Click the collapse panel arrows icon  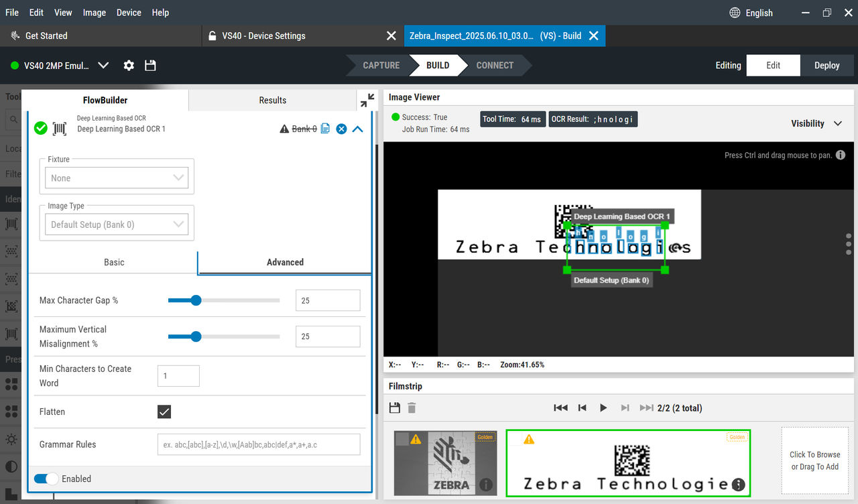[367, 101]
